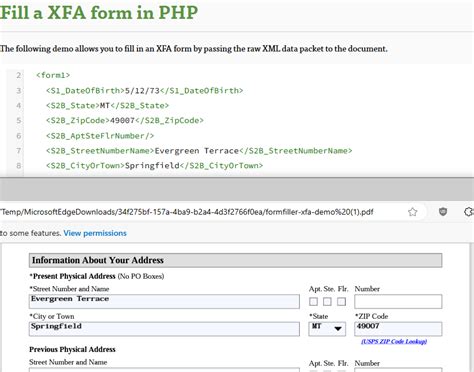Click the View permissions link
474x372 pixels.
tap(95, 233)
